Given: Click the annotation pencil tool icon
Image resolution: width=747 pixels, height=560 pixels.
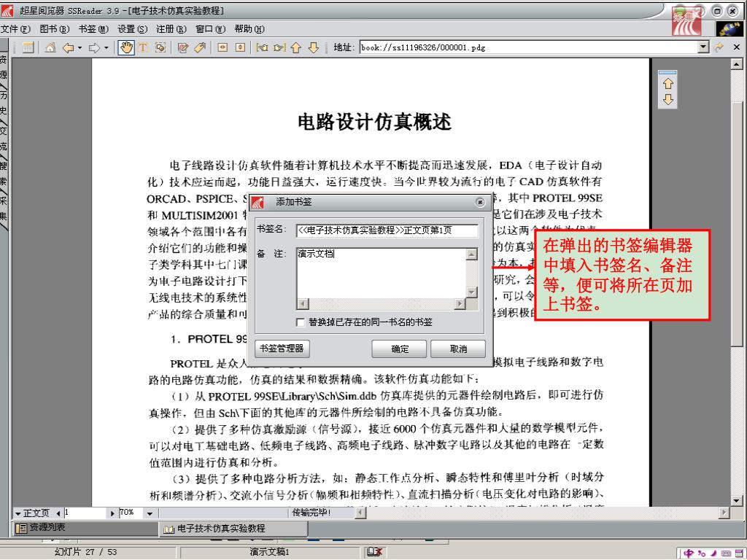Looking at the screenshot, I should pyautogui.click(x=182, y=47).
